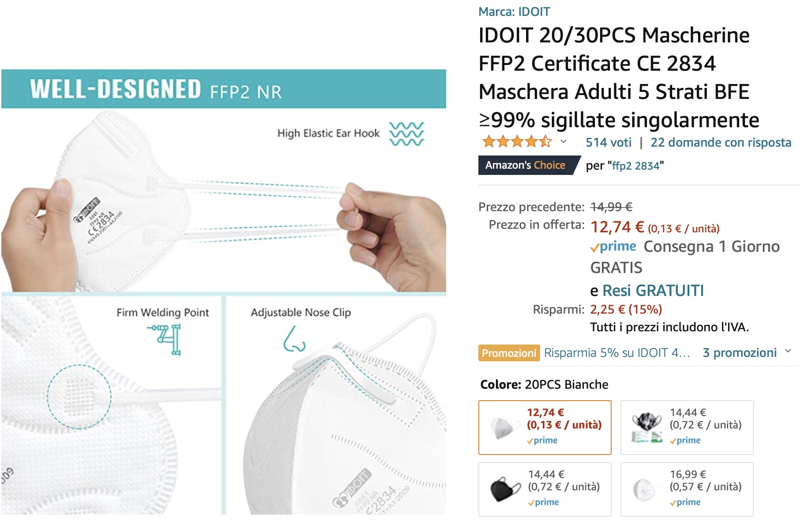The height and width of the screenshot is (523, 812).
Task: Click the Prime logo beside Consegna 1 Giorno
Action: click(613, 247)
